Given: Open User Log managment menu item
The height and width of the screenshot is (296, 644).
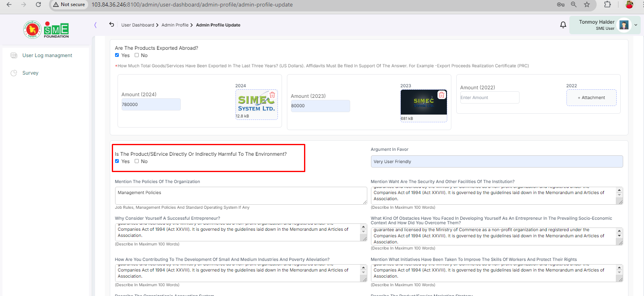Looking at the screenshot, I should click(47, 55).
